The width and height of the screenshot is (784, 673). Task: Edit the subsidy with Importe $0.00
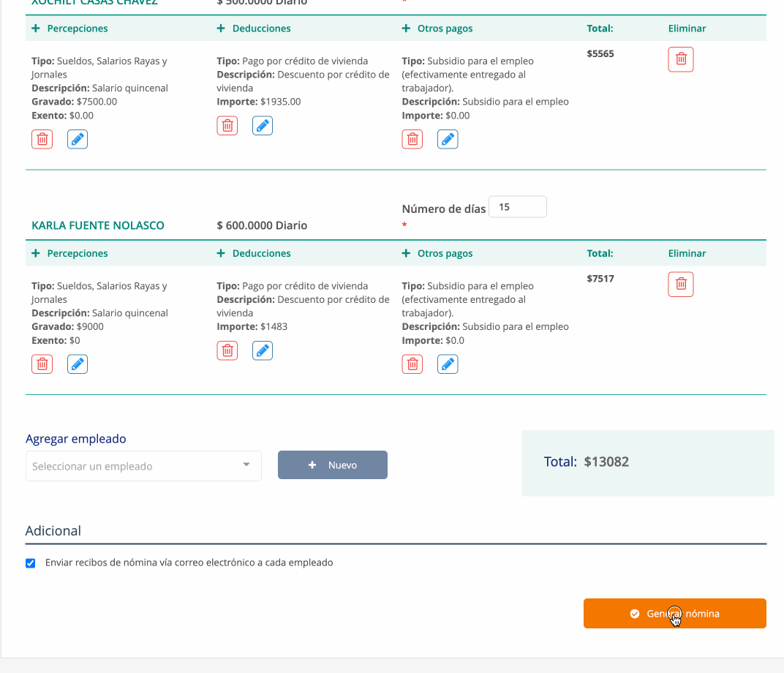pos(448,139)
